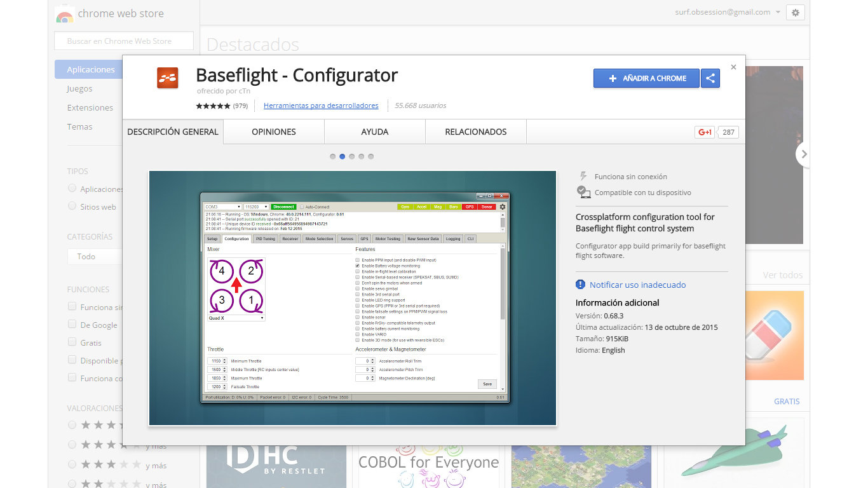868x488 pixels.
Task: Click the active second screenshot carousel dot
Action: [x=342, y=156]
